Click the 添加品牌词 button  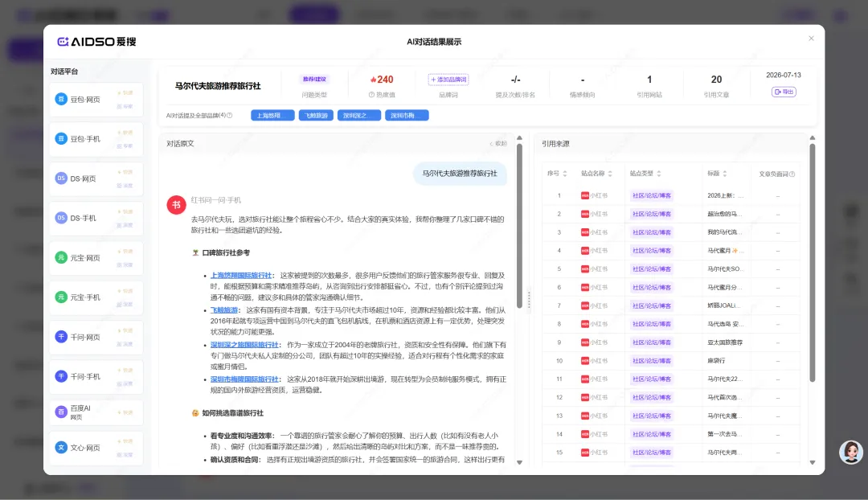click(448, 80)
